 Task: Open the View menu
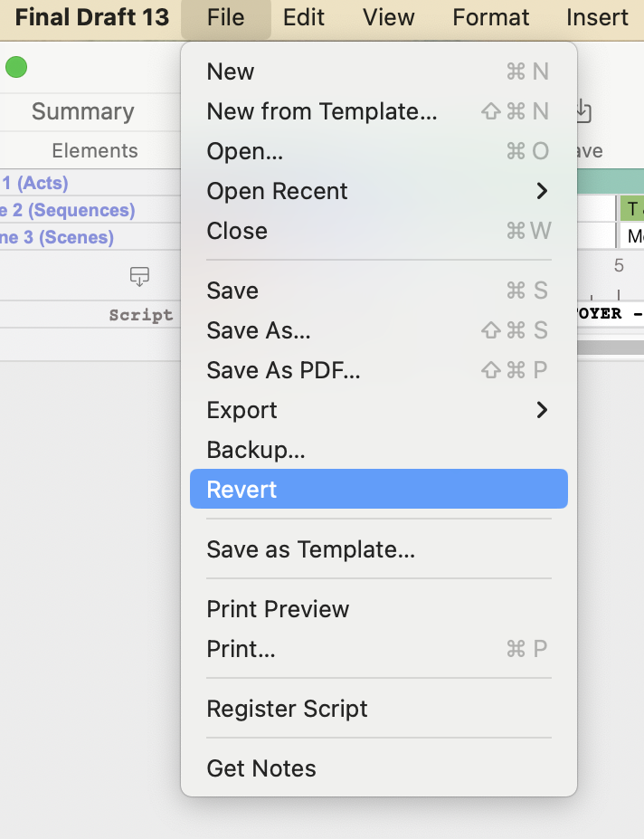[x=388, y=17]
